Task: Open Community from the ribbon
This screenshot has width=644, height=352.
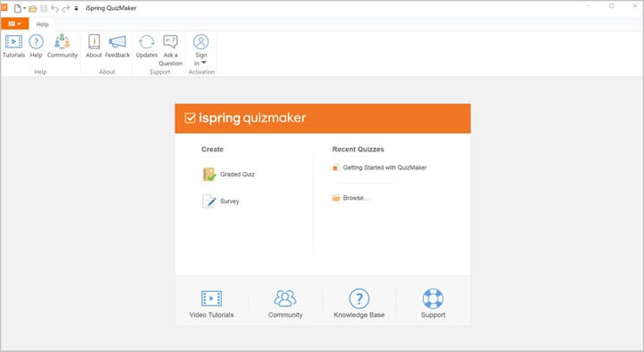Action: click(x=62, y=46)
